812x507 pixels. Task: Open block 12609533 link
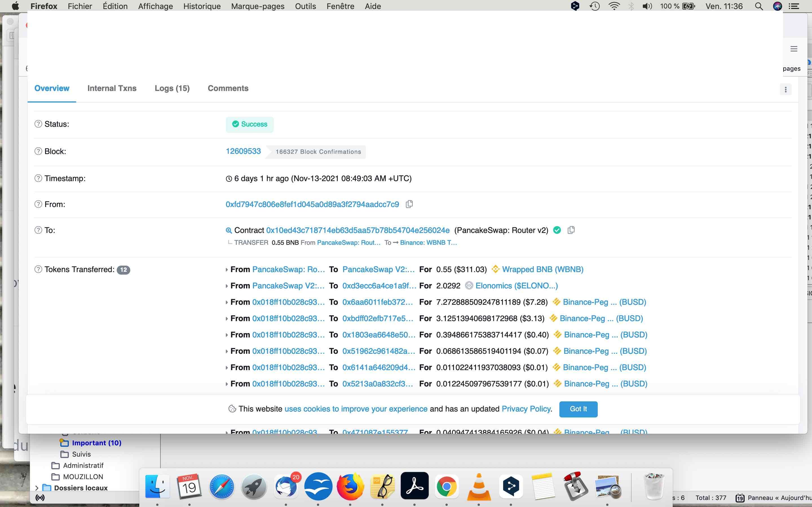pos(243,151)
